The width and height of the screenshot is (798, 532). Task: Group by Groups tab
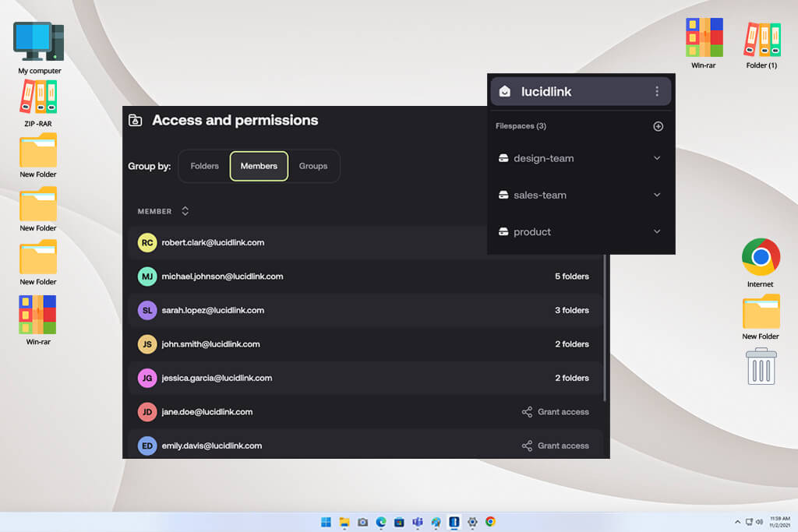pos(313,166)
